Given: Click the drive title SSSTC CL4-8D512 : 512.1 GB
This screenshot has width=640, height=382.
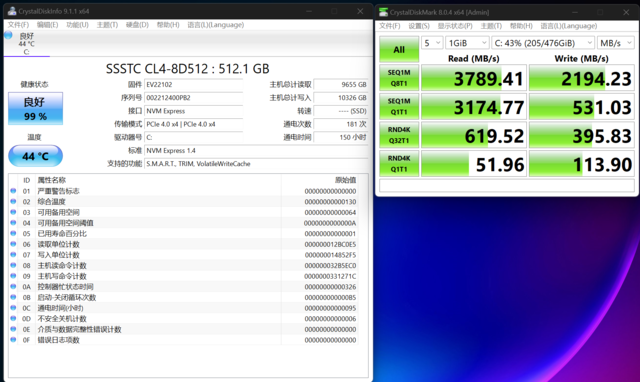Looking at the screenshot, I should 188,69.
